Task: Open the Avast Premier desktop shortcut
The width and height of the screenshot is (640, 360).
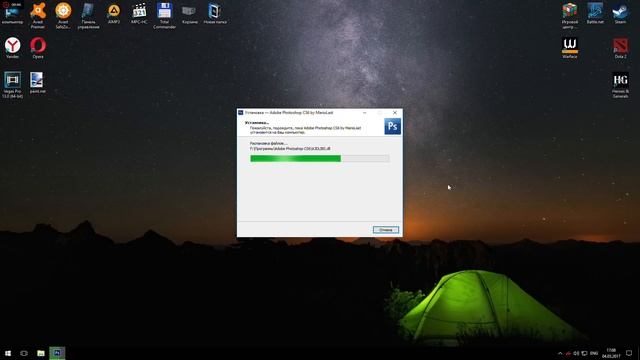Action: [x=38, y=15]
